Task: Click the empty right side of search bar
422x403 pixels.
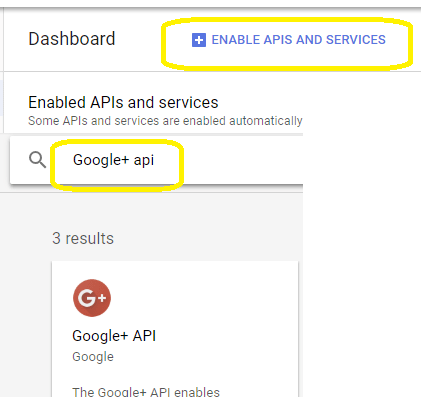Action: pyautogui.click(x=243, y=160)
